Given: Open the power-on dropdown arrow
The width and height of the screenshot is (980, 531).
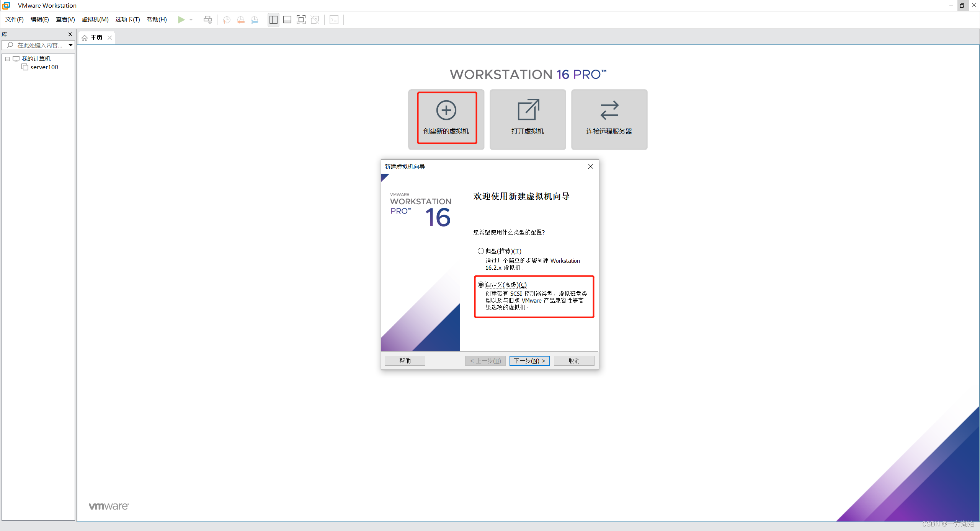Looking at the screenshot, I should (x=191, y=20).
